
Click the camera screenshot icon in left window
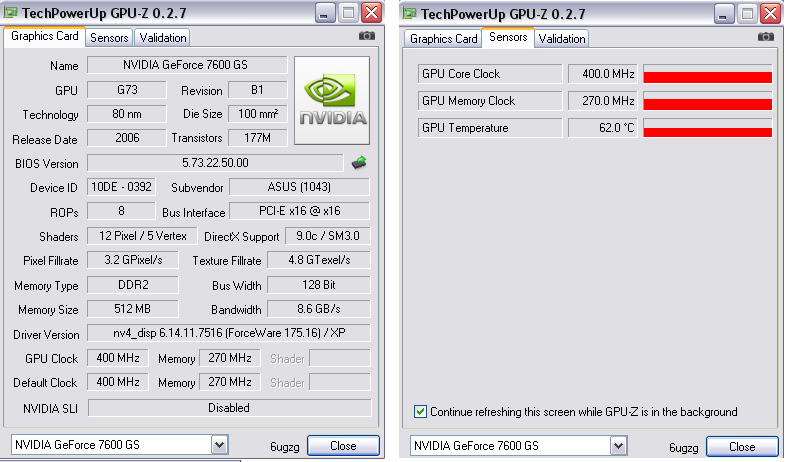[367, 36]
